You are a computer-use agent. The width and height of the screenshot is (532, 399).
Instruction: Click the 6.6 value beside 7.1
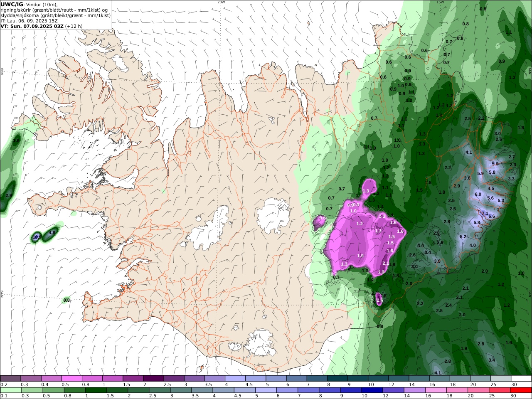point(492,216)
